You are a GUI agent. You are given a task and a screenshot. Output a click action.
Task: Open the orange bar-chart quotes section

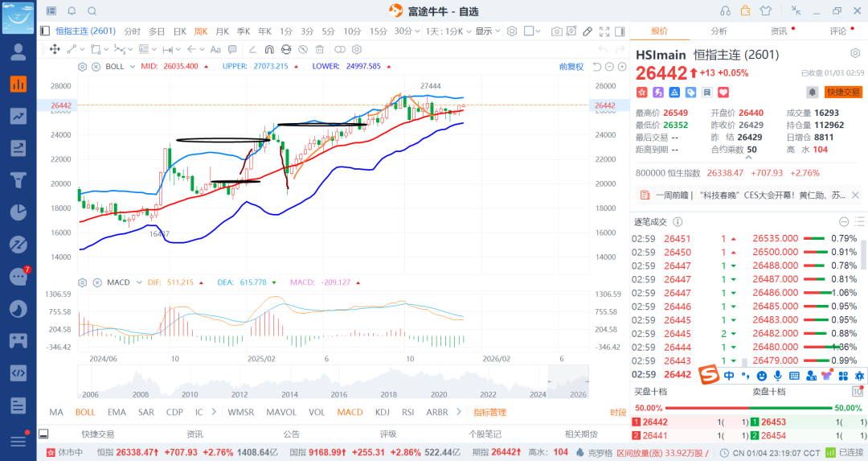tap(18, 84)
